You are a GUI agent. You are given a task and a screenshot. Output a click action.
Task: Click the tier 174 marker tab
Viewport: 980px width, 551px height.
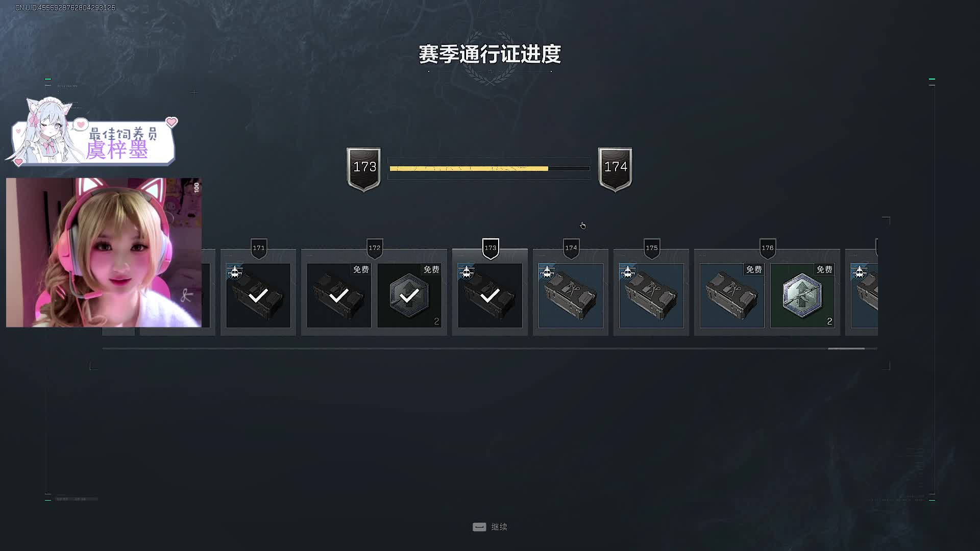coord(571,248)
